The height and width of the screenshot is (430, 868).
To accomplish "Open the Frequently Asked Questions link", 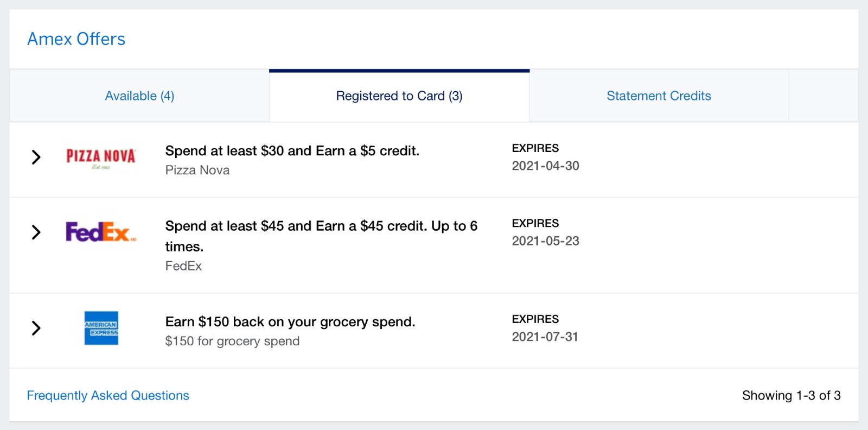I will point(108,395).
